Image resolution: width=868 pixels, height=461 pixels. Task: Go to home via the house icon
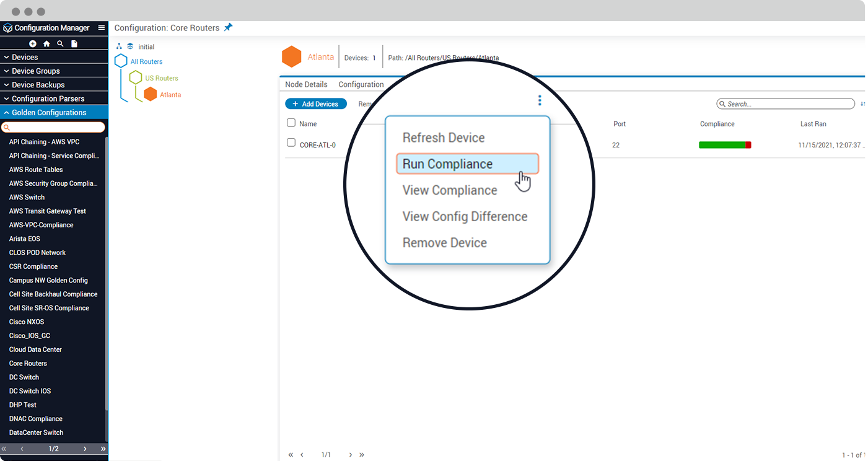click(46, 44)
